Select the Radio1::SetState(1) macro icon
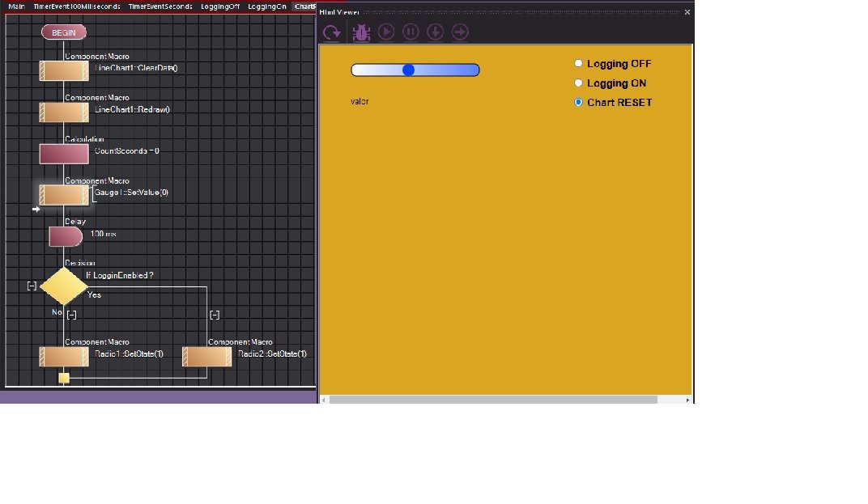 (64, 357)
